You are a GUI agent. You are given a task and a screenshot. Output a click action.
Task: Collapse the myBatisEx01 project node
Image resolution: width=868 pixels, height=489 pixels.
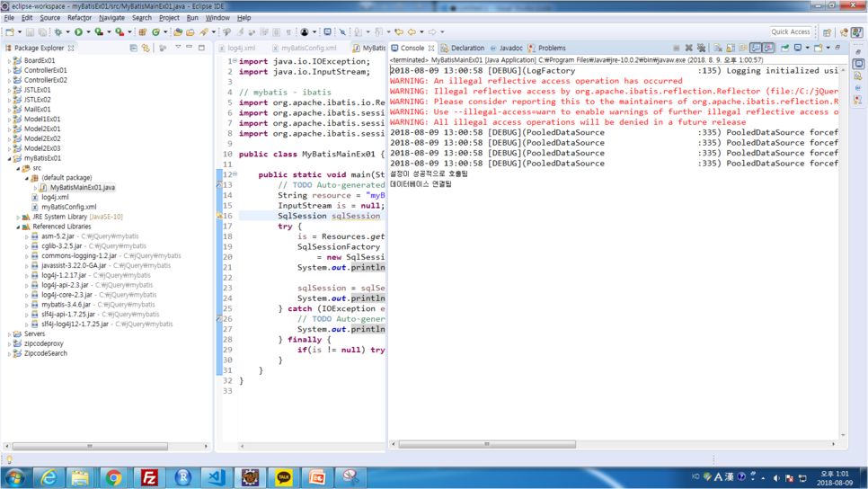click(x=9, y=158)
